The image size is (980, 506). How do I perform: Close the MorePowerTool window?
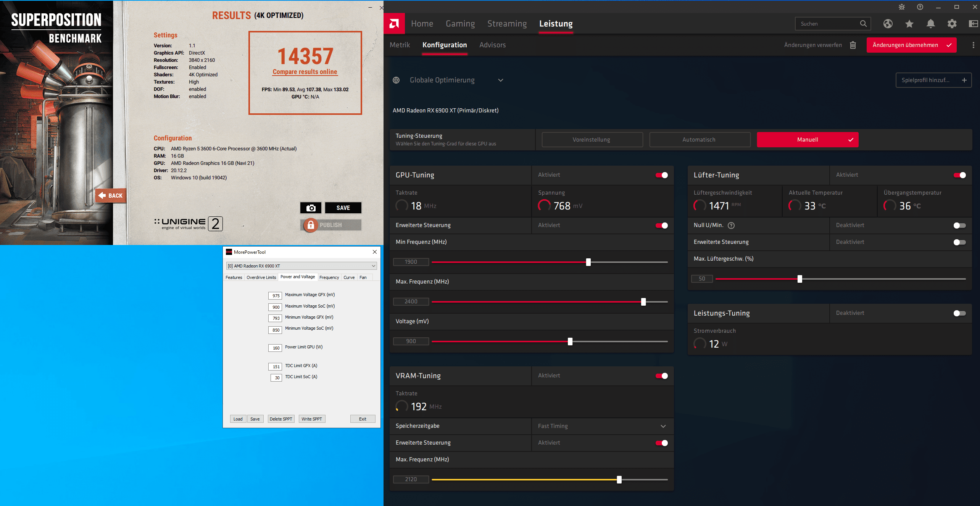375,252
